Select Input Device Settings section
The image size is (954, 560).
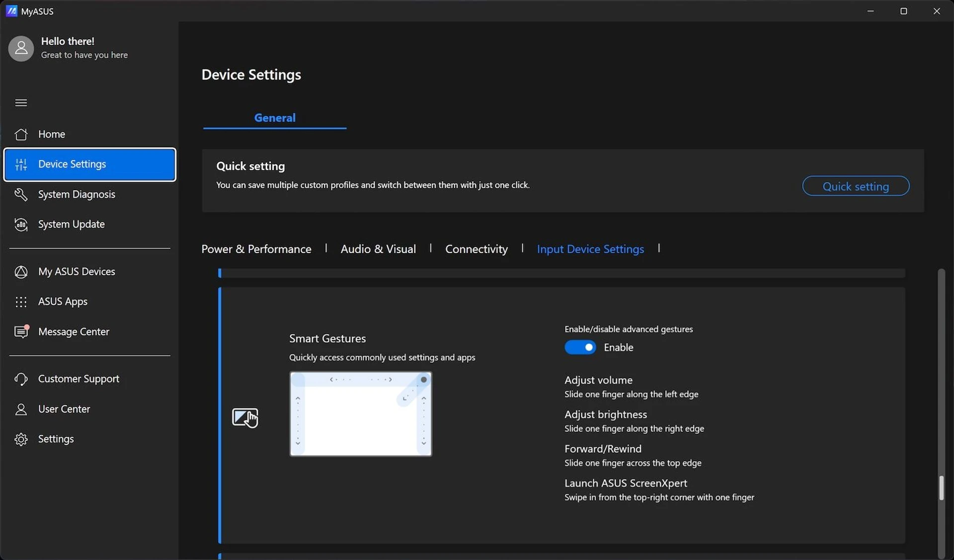pyautogui.click(x=590, y=249)
